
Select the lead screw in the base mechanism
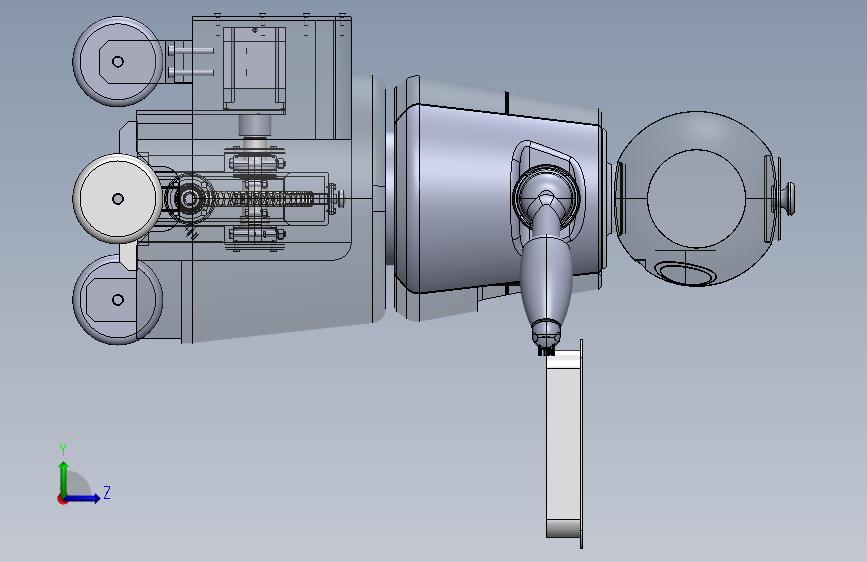[260, 198]
